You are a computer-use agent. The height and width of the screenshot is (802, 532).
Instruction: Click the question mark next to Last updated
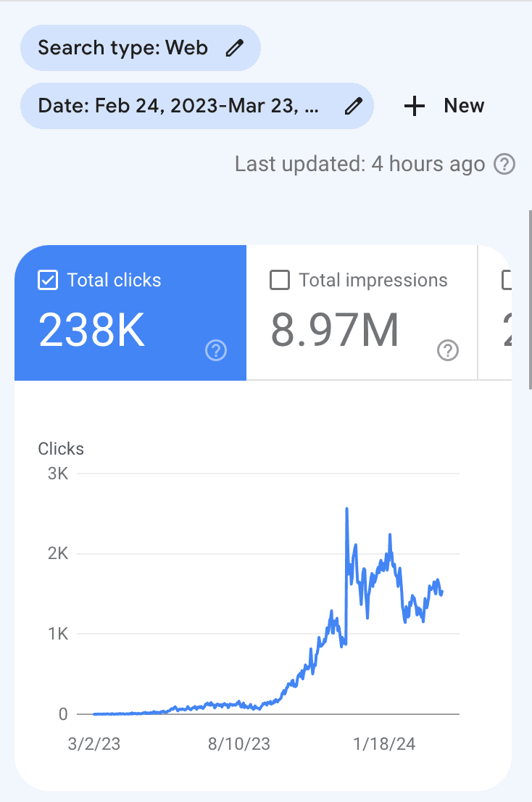click(x=504, y=164)
